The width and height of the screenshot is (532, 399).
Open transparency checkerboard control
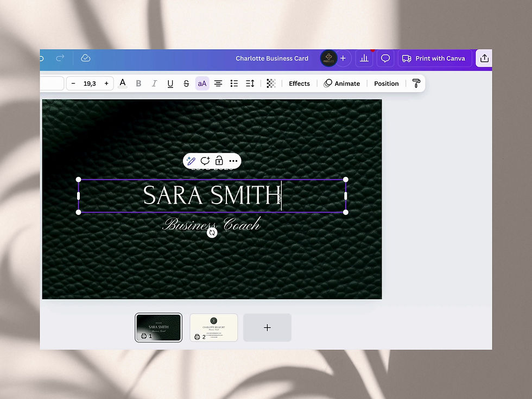coord(271,84)
